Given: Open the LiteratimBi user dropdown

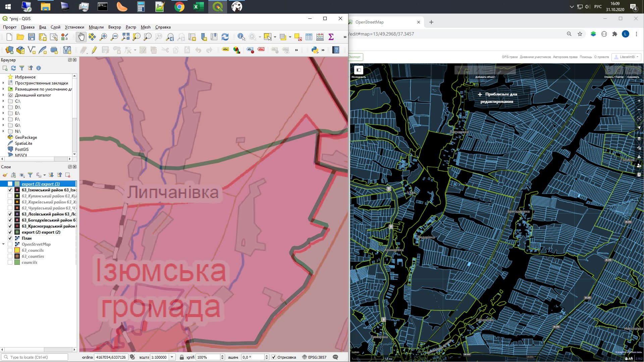Looking at the screenshot, I should [626, 57].
